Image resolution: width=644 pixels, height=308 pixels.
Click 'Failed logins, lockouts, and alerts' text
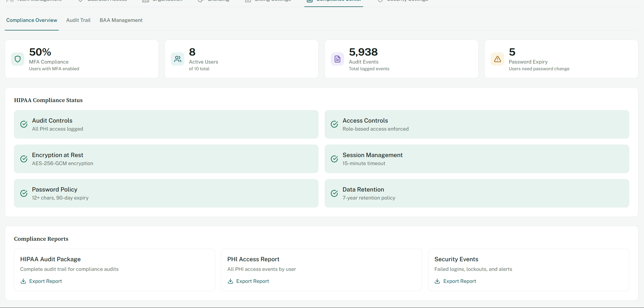click(473, 269)
